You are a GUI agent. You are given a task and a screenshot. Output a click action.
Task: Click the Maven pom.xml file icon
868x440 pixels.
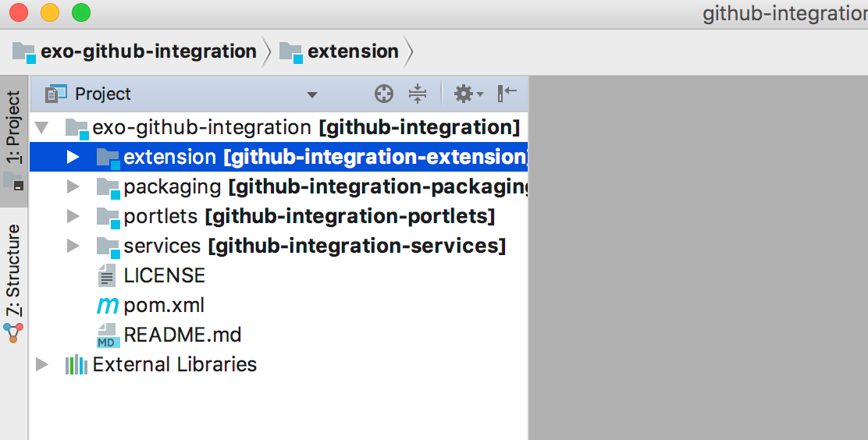(108, 306)
